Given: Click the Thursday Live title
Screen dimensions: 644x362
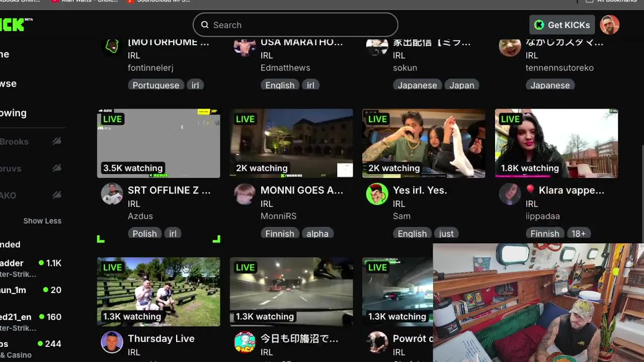Looking at the screenshot, I should (x=161, y=339).
